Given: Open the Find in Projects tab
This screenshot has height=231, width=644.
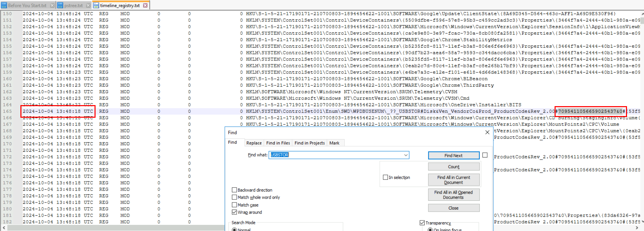Looking at the screenshot, I should coord(309,143).
